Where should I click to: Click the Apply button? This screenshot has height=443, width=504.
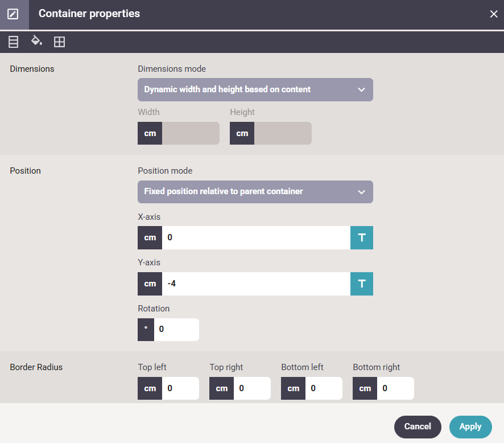(x=470, y=427)
